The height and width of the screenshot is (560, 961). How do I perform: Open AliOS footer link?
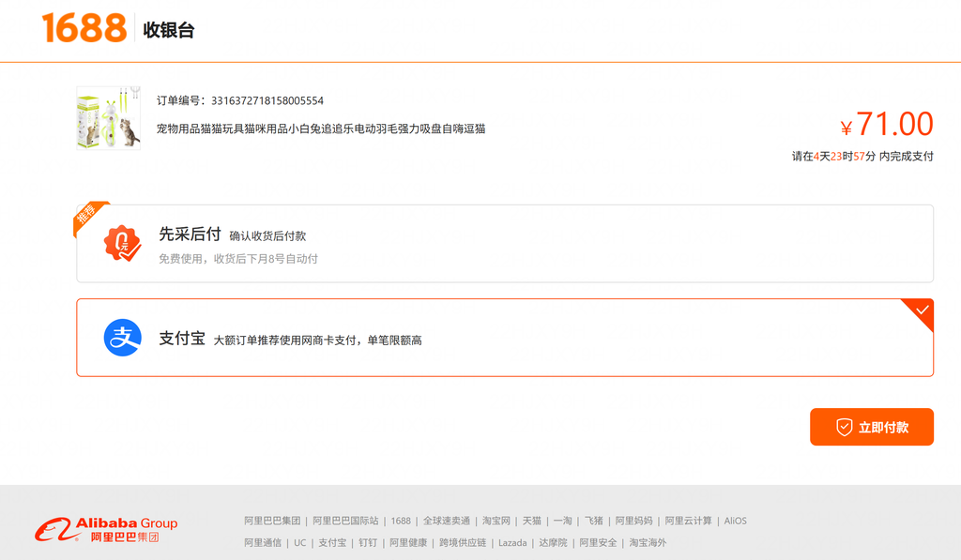click(736, 521)
